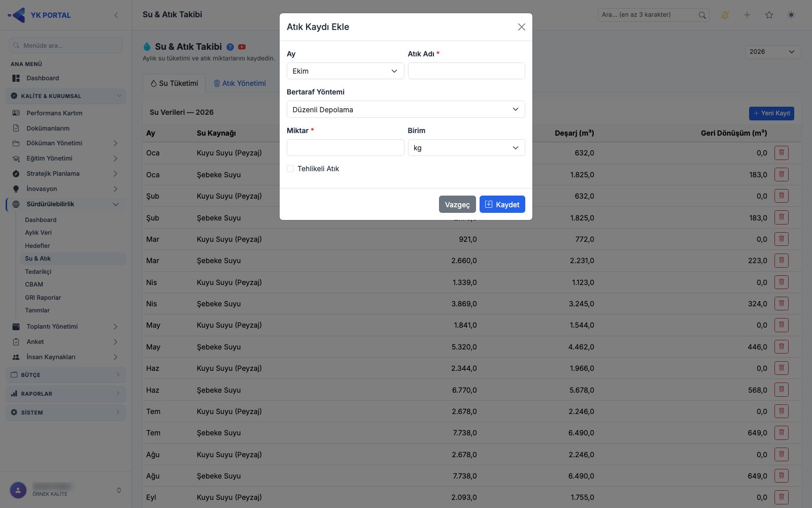This screenshot has height=508, width=812.
Task: Open the CBAM submenu item
Action: point(34,284)
